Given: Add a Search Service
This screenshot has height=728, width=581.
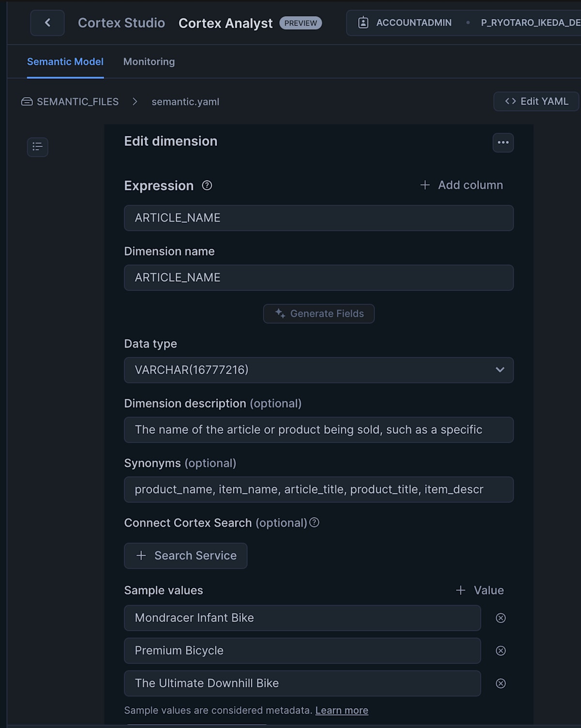Looking at the screenshot, I should pyautogui.click(x=186, y=556).
